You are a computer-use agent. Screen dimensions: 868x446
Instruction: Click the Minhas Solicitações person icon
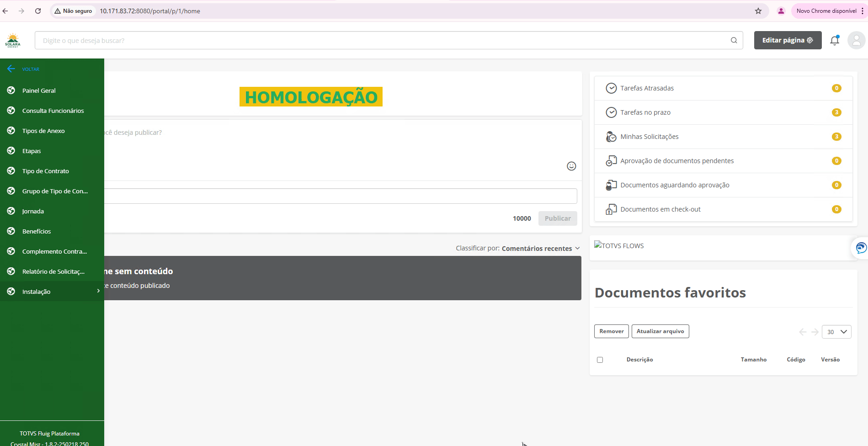[611, 137]
